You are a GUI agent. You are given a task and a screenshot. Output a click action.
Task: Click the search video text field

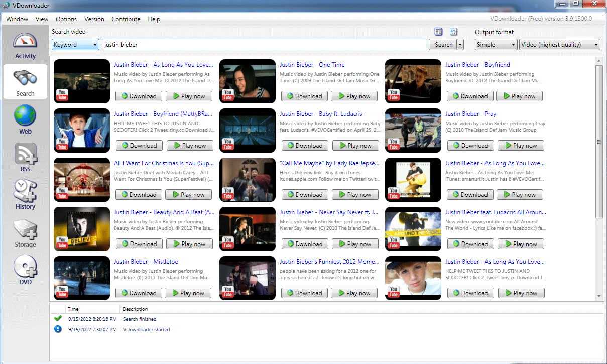pyautogui.click(x=264, y=45)
